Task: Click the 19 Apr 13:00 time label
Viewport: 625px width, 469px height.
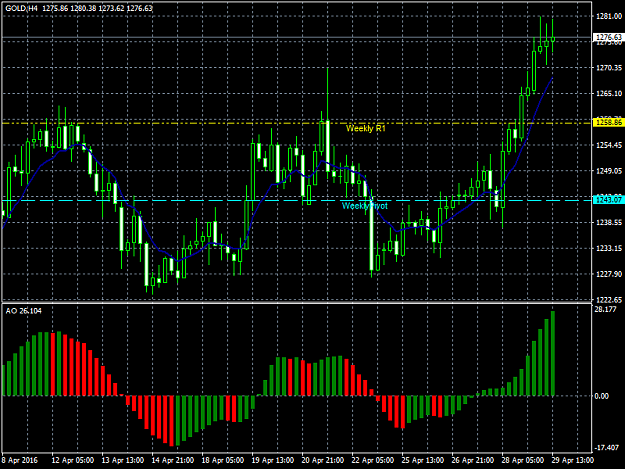Action: [x=273, y=460]
